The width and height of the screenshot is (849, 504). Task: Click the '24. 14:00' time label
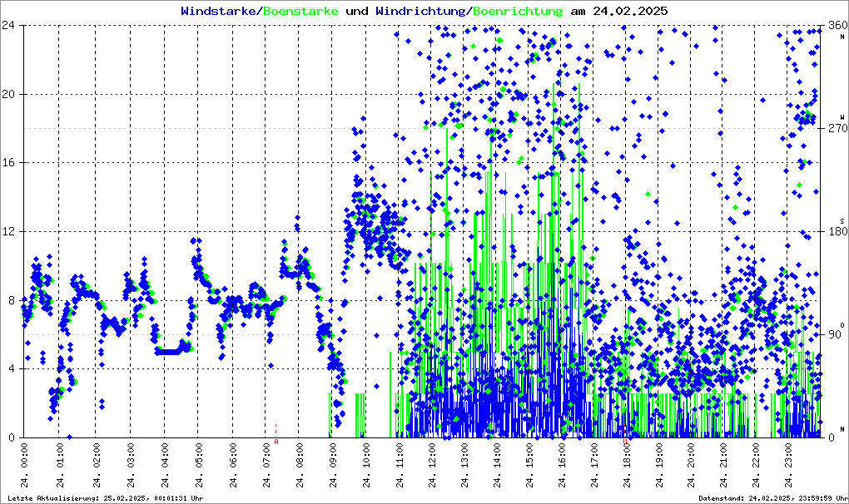pos(497,465)
